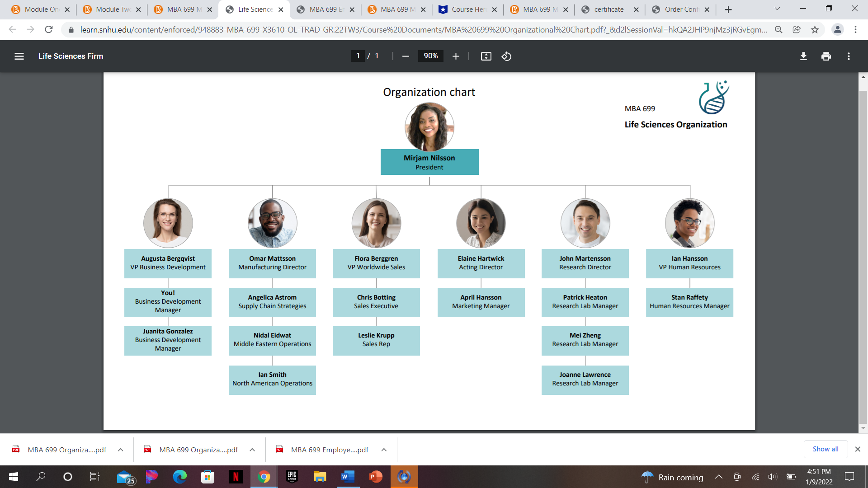This screenshot has width=868, height=488.
Task: Open Microsoft Word from taskbar
Action: pyautogui.click(x=348, y=477)
